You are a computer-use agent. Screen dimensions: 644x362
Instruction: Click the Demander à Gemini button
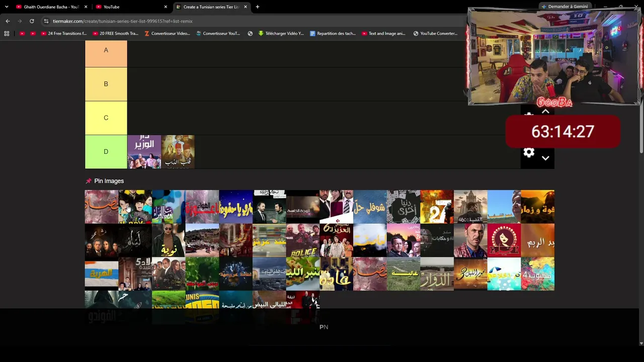point(565,7)
